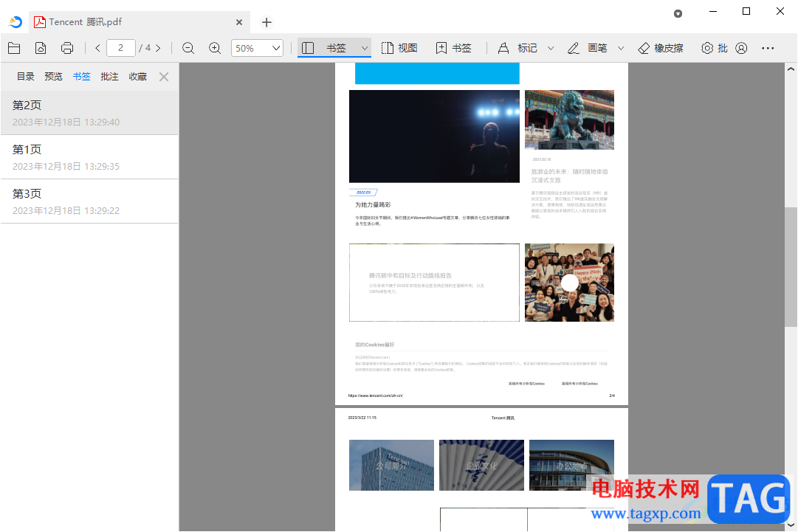Click the convert file icon
Screen dimensions: 798x532
point(41,48)
